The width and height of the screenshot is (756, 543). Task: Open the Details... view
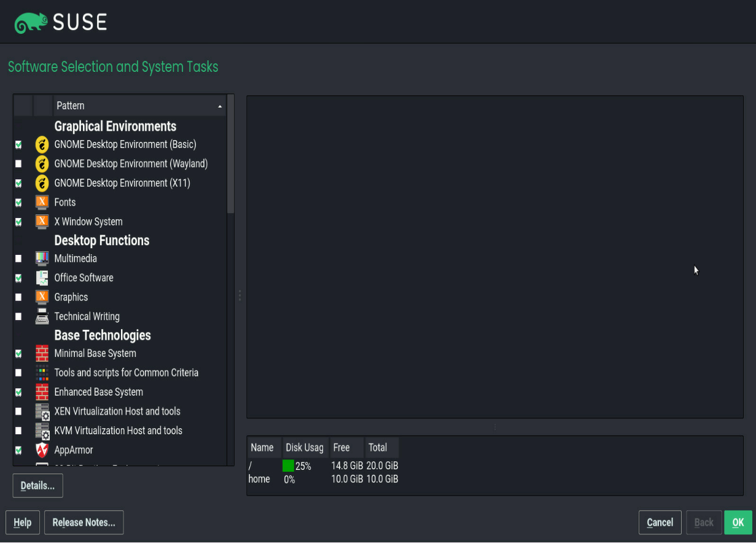point(37,486)
